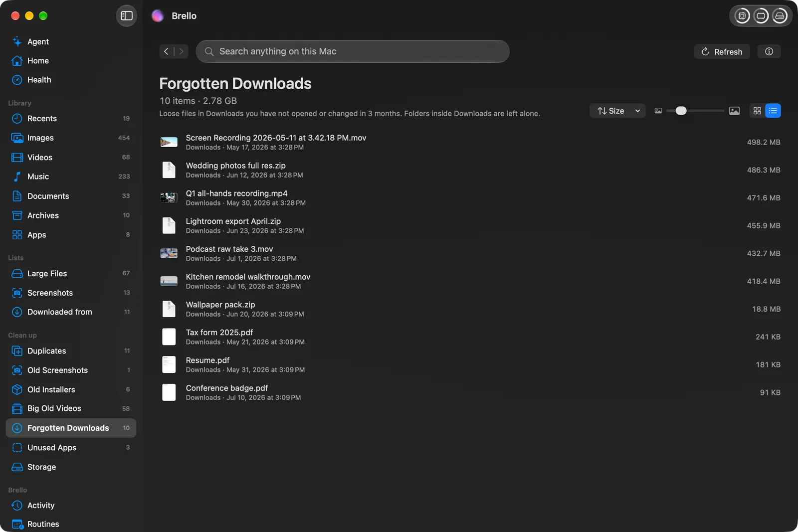Screen dimensions: 798x532
Task: Click the Brello app logo icon
Action: (158, 16)
